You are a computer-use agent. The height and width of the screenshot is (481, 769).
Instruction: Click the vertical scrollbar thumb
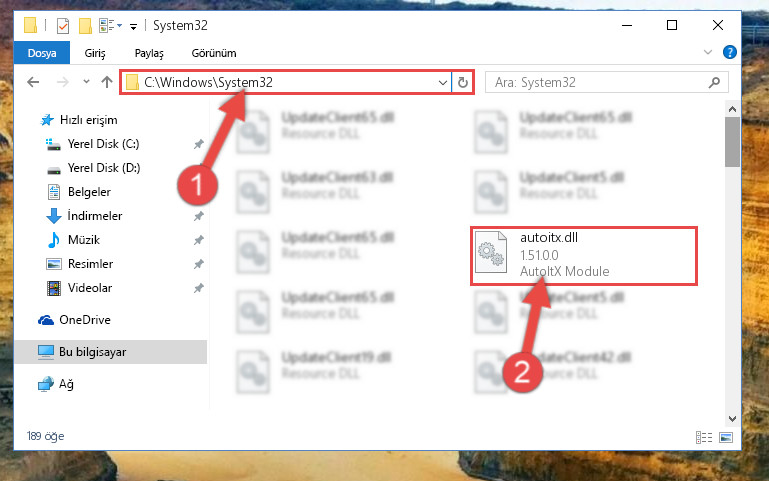point(732,142)
